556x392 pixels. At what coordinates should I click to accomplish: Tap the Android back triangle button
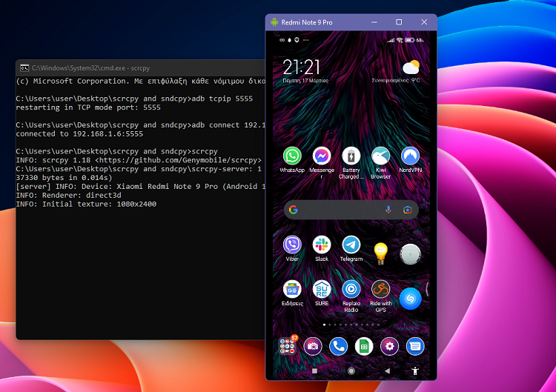(387, 371)
